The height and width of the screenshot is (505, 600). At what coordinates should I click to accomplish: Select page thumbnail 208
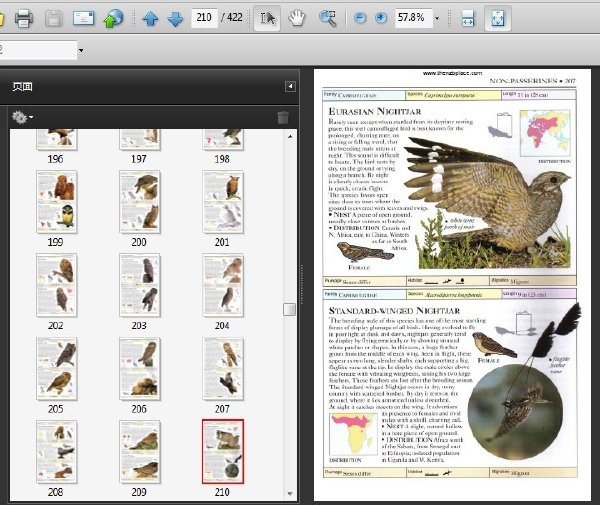[57, 452]
